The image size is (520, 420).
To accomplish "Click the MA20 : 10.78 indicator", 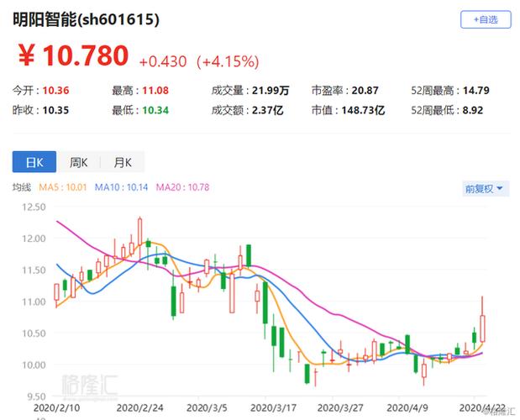I will (x=183, y=187).
